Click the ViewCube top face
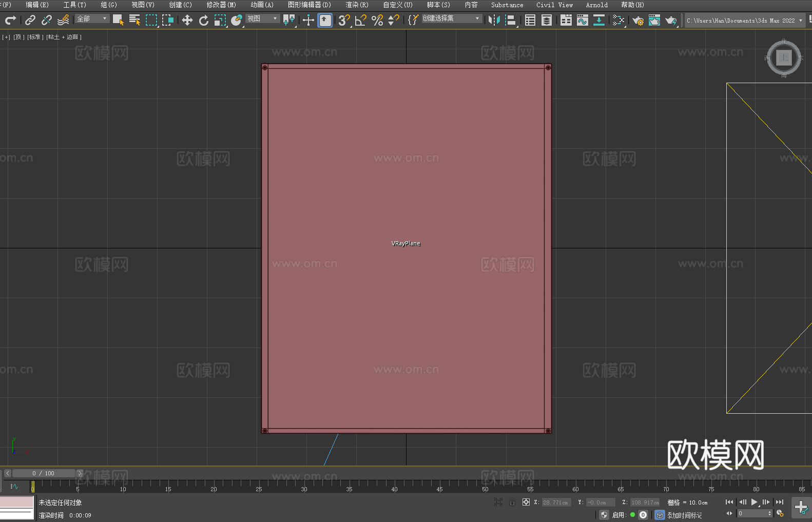The height and width of the screenshot is (522, 812). pyautogui.click(x=784, y=57)
